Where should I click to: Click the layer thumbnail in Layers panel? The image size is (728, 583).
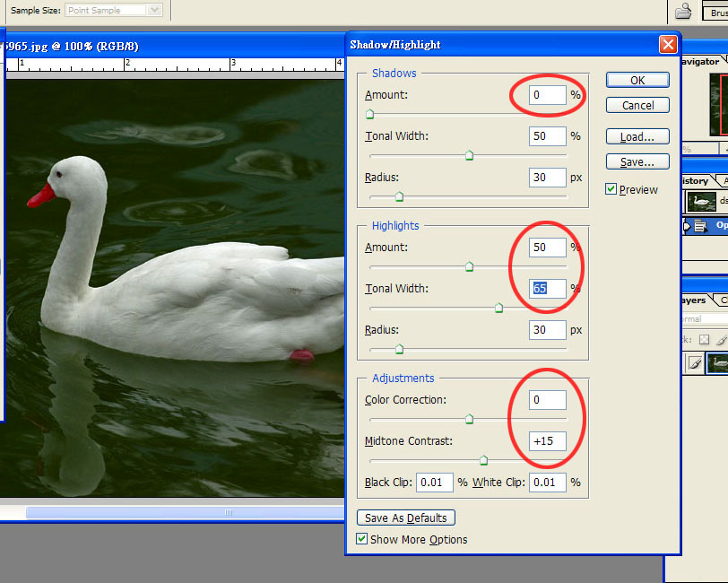coord(716,363)
